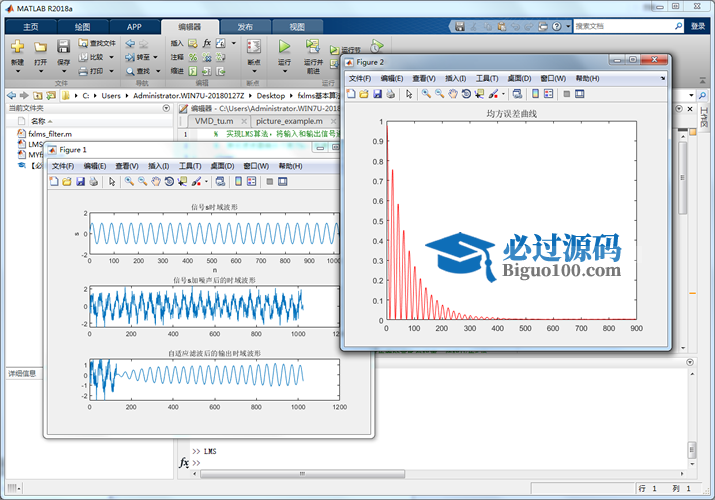
Task: Click the print icon in Figure 2 toolbar
Action: click(391, 94)
